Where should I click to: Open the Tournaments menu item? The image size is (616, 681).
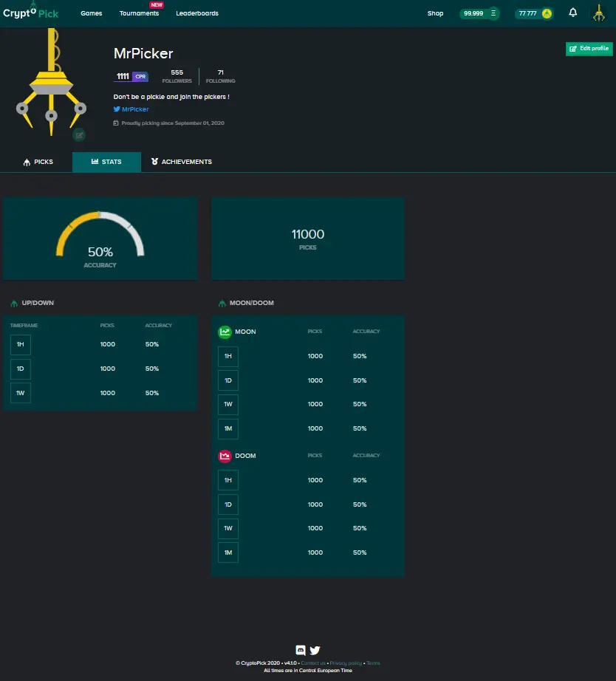click(139, 13)
